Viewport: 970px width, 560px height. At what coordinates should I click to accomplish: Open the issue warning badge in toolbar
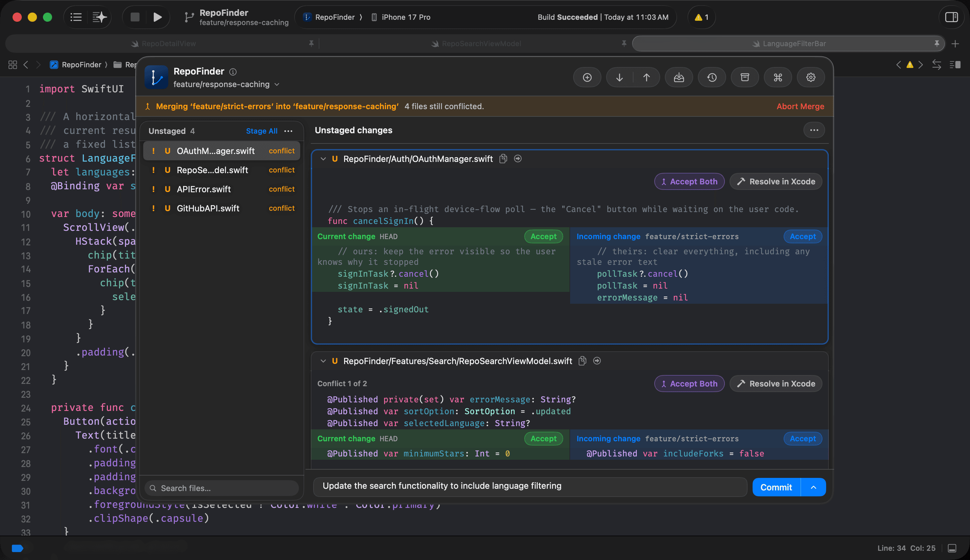701,17
